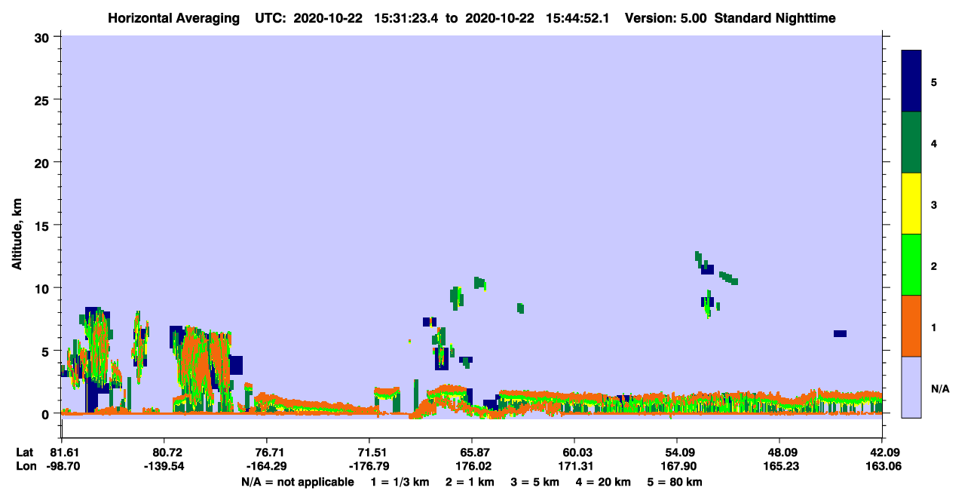Click longitude value '-176.79'
Viewport: 980px width, 503px height.
point(369,466)
